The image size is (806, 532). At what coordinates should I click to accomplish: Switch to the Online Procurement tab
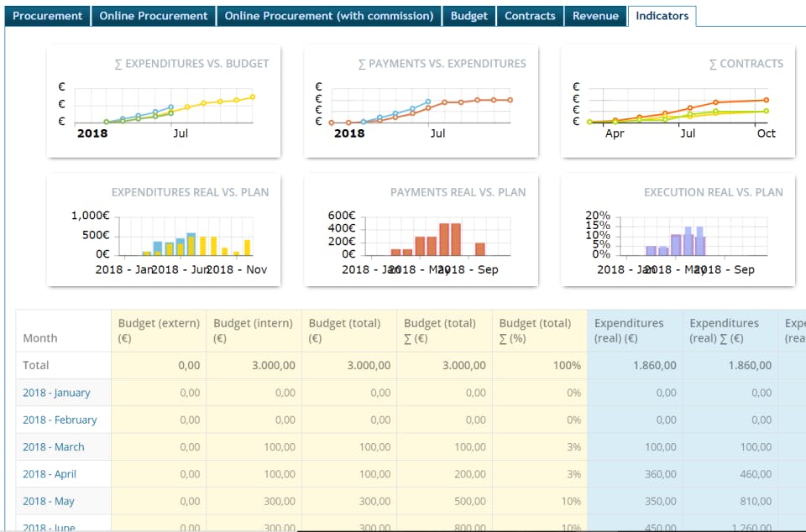point(153,16)
